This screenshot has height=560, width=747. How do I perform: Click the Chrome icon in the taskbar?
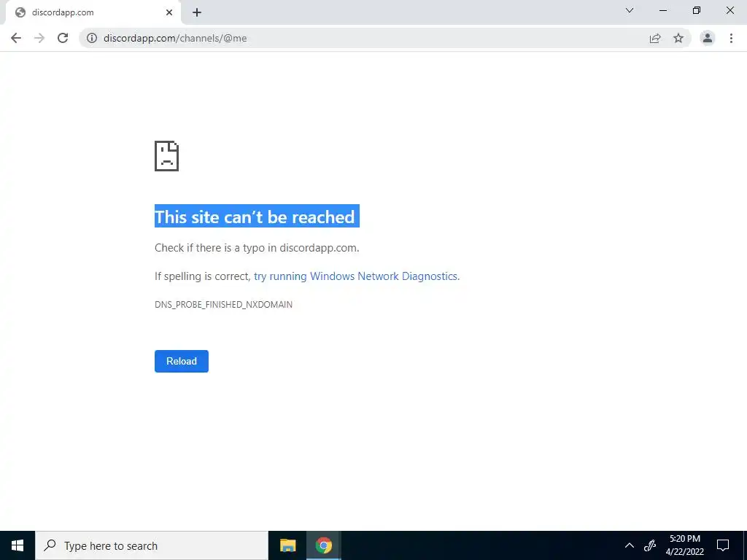(x=323, y=545)
